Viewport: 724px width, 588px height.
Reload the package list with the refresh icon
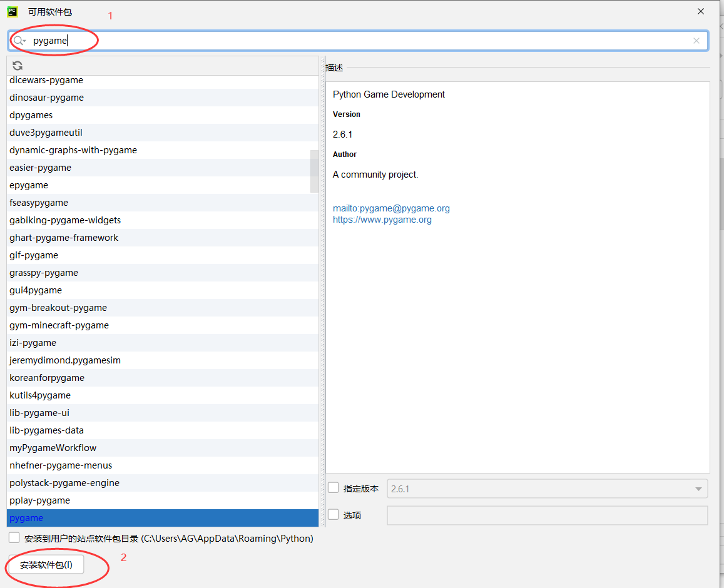(x=18, y=66)
